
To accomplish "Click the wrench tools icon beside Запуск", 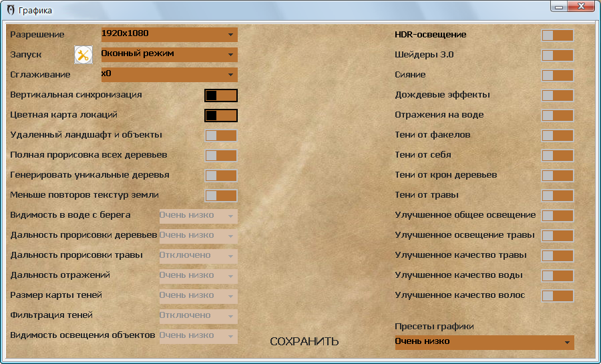I will pyautogui.click(x=83, y=55).
